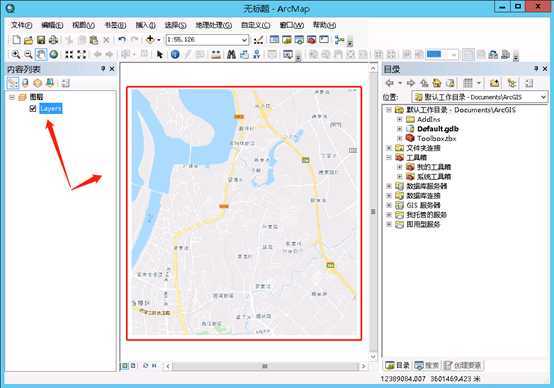Switch to the 目录 tab at bottom
The height and width of the screenshot is (388, 554).
pos(397,365)
